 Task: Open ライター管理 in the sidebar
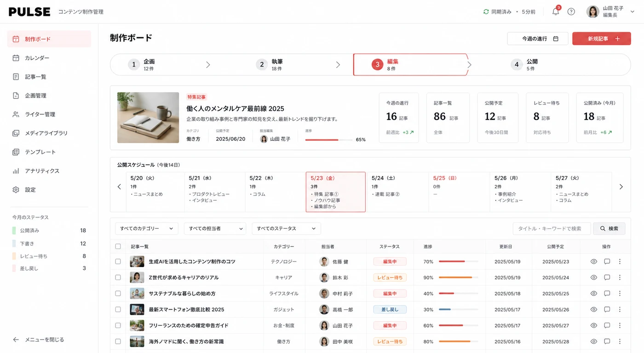pyautogui.click(x=49, y=114)
